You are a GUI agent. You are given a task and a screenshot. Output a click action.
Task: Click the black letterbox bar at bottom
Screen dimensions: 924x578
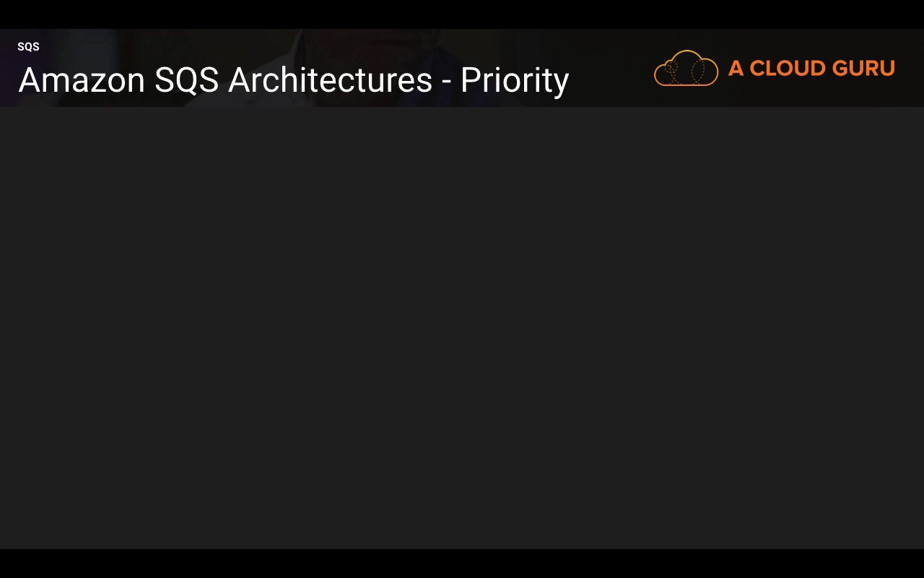point(462,564)
